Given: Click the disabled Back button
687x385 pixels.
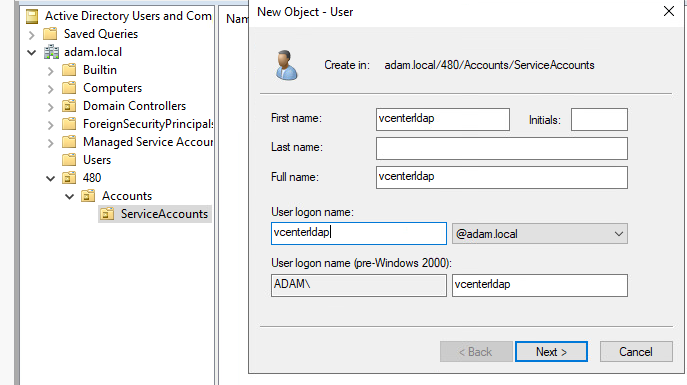Looking at the screenshot, I should [476, 352].
